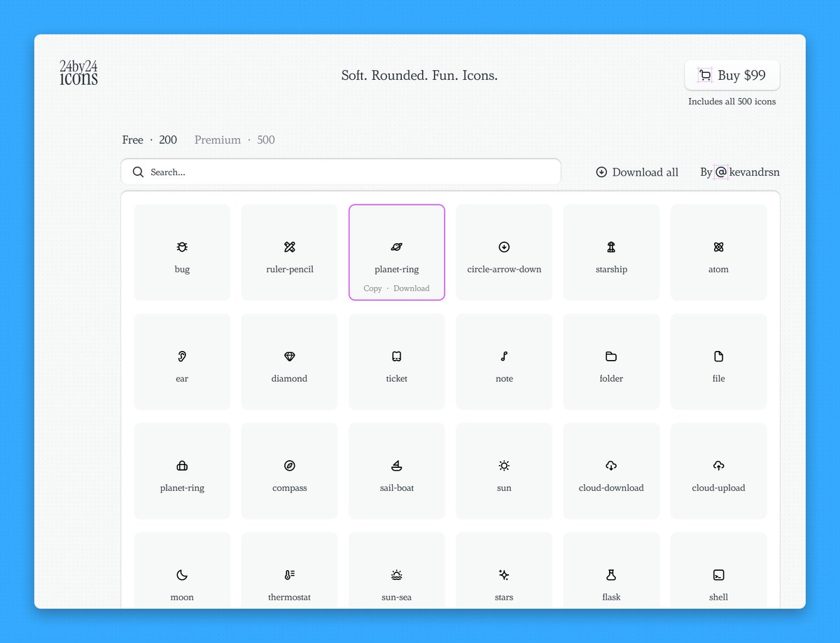Viewport: 840px width, 643px height.
Task: Click the Buy $99 button
Action: (732, 75)
